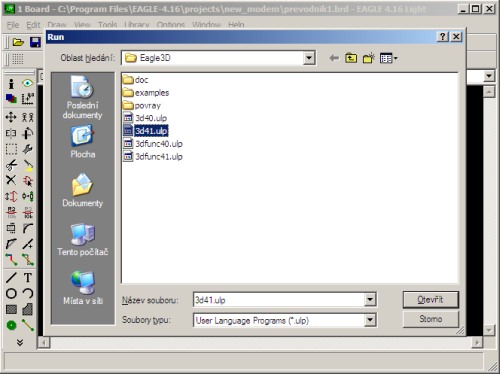
Task: Select the Optimize tool
Action: (x=28, y=244)
